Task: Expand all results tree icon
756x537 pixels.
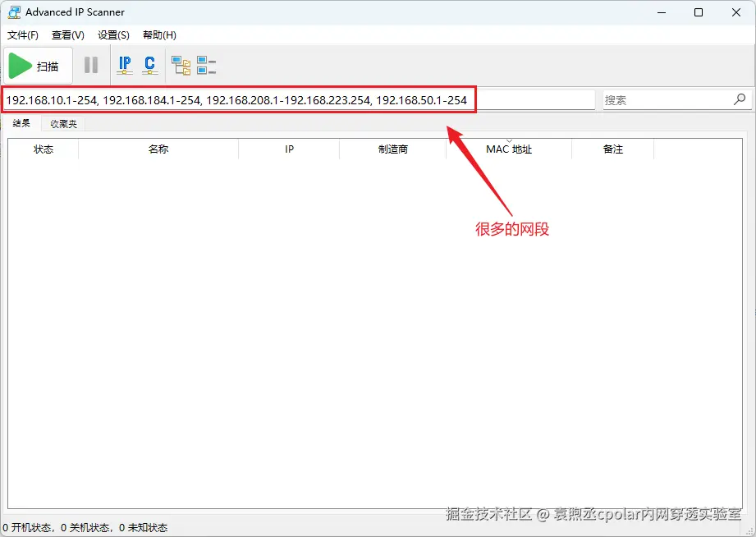Action: [181, 65]
